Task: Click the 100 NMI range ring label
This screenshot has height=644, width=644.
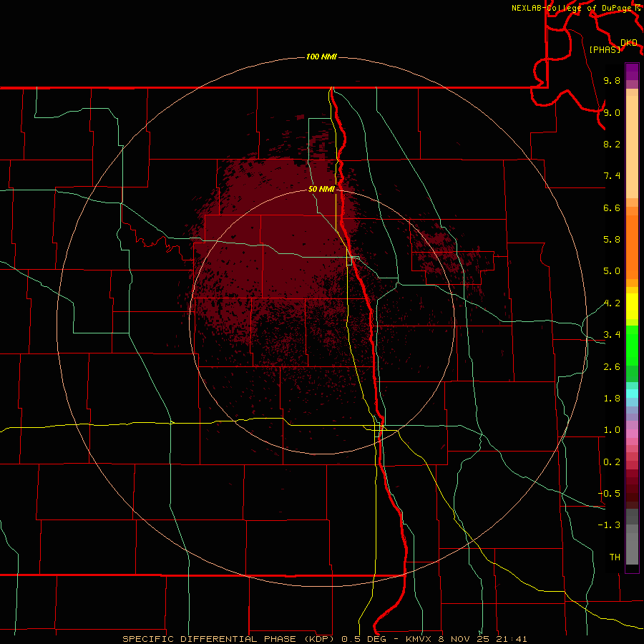Action: click(x=321, y=57)
